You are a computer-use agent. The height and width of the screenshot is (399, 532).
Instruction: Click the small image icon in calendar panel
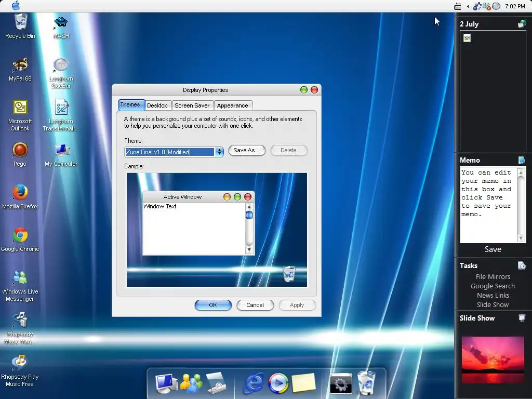point(467,38)
